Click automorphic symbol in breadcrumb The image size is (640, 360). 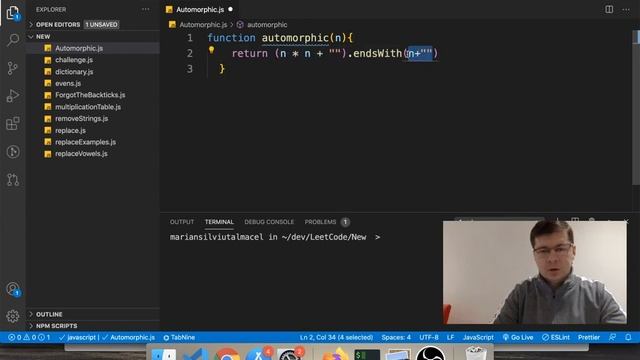point(267,25)
